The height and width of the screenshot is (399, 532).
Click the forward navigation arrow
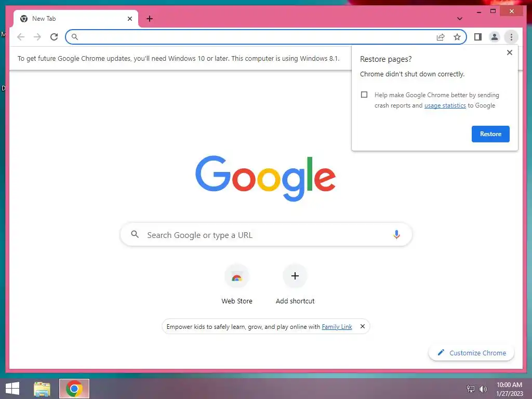tap(37, 37)
